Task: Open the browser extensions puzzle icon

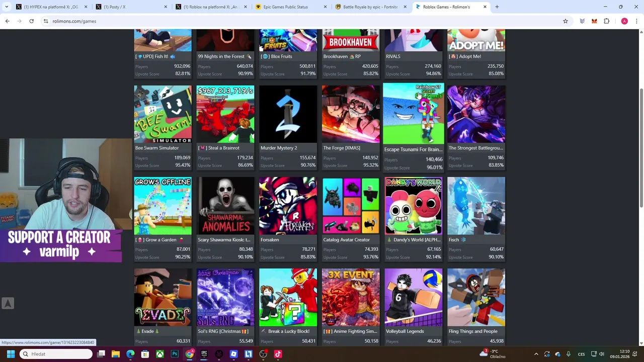Action: point(606,21)
